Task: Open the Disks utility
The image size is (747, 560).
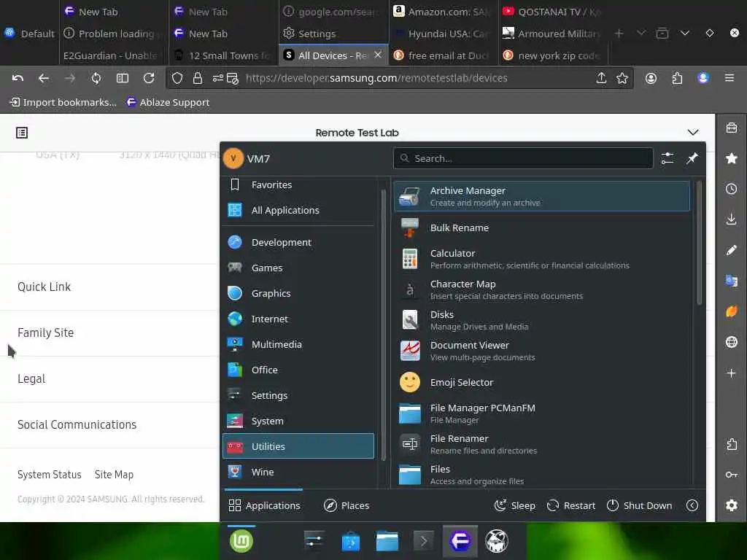Action: (x=542, y=320)
